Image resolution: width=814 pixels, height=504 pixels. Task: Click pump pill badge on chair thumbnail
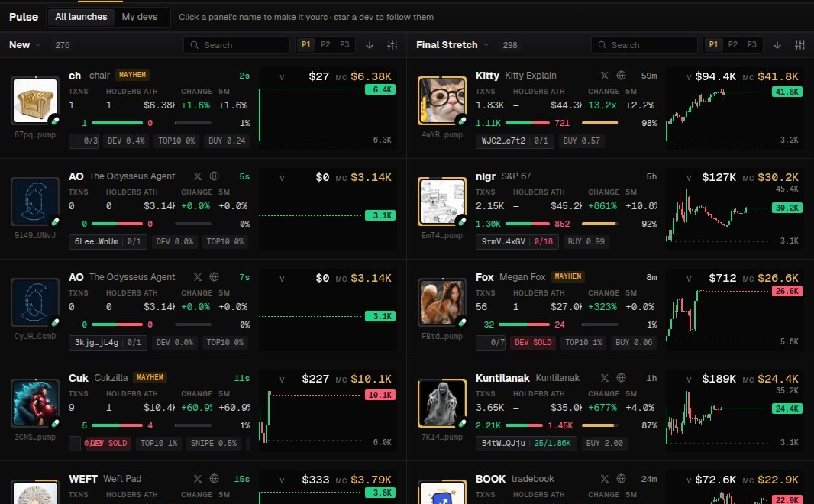click(54, 121)
